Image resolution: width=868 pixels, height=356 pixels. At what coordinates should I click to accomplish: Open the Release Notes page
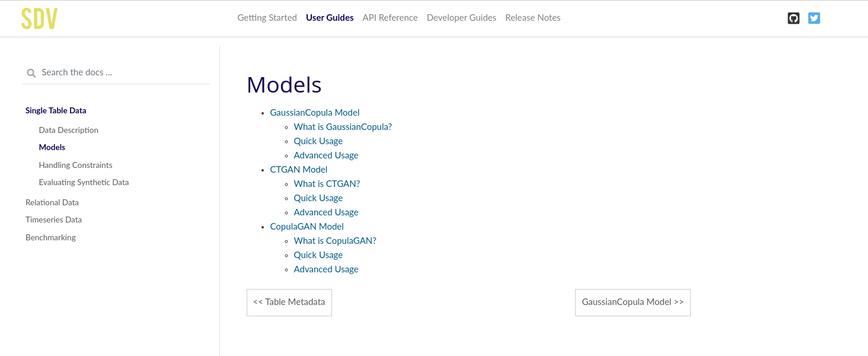(532, 18)
